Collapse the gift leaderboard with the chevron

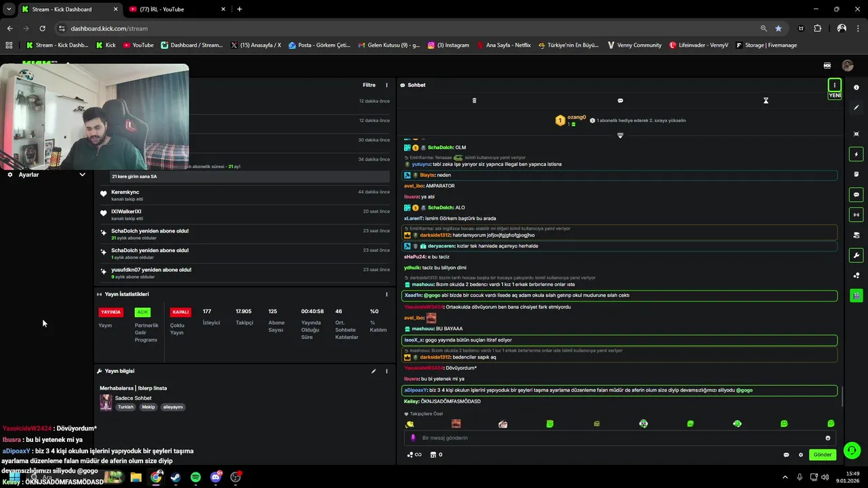[620, 136]
